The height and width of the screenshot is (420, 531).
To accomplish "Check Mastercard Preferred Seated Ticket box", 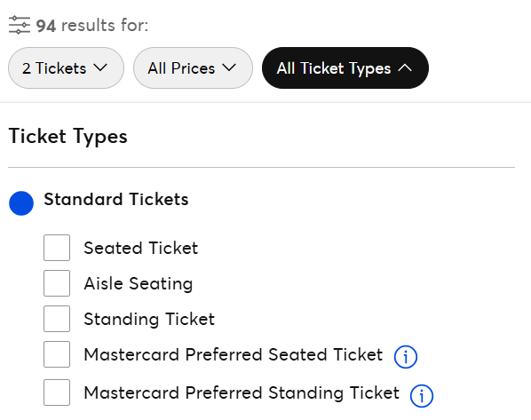I will click(x=57, y=354).
